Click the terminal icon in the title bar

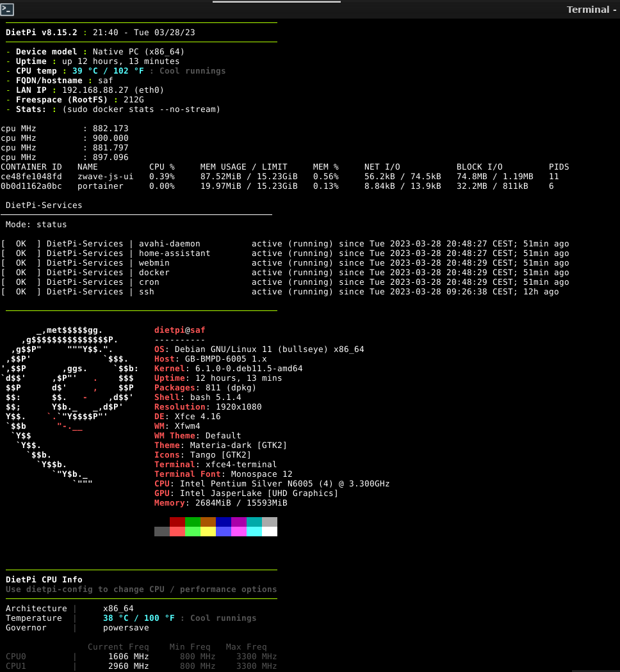(x=8, y=9)
